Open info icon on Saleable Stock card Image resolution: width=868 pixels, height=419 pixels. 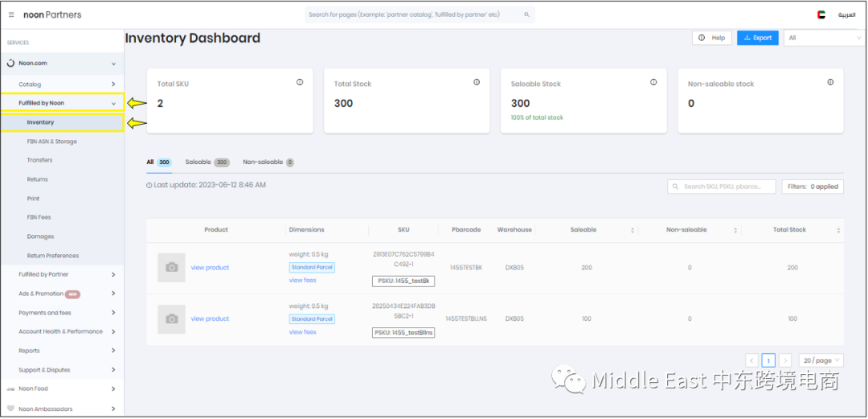(653, 82)
